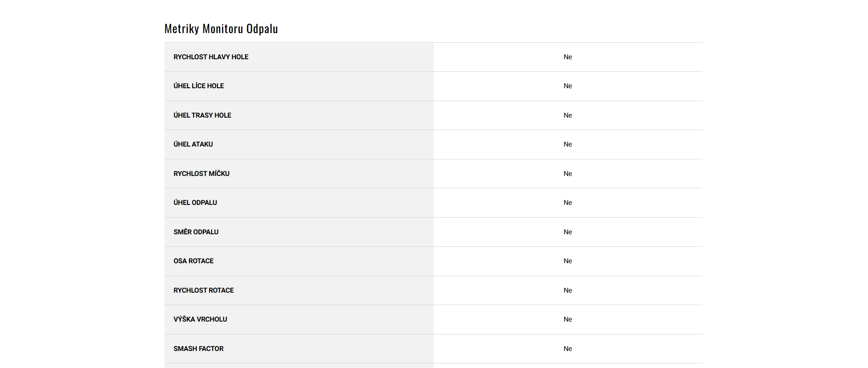Click the SMASH FACTOR row label

(x=198, y=349)
